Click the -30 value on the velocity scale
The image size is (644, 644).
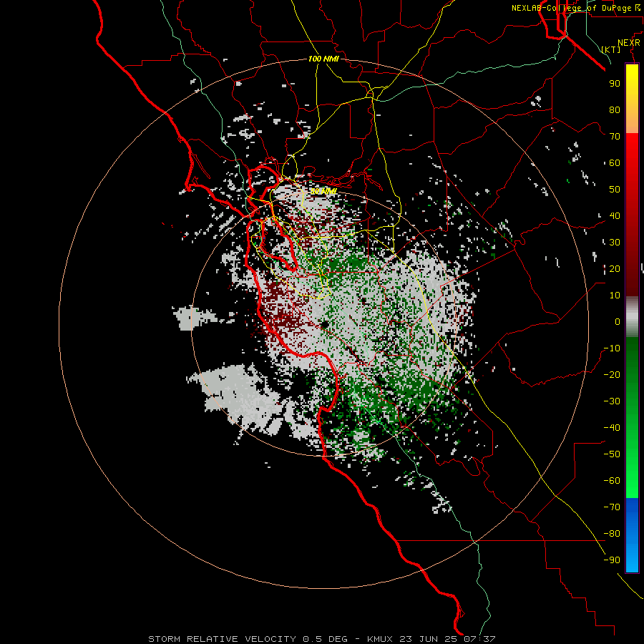[612, 401]
